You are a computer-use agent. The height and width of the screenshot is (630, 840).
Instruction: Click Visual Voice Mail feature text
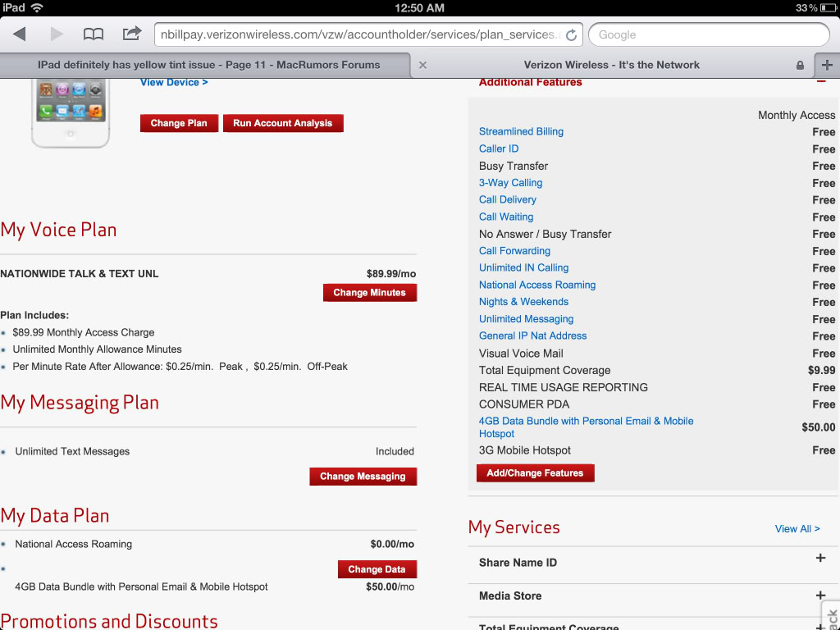tap(521, 353)
